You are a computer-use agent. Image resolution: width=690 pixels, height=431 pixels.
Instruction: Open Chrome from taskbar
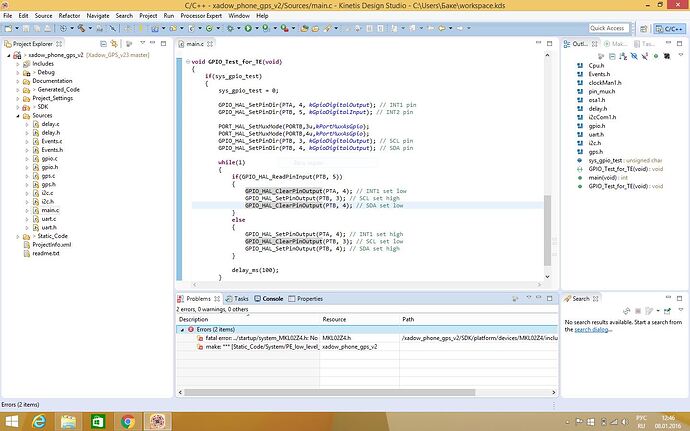pos(128,421)
